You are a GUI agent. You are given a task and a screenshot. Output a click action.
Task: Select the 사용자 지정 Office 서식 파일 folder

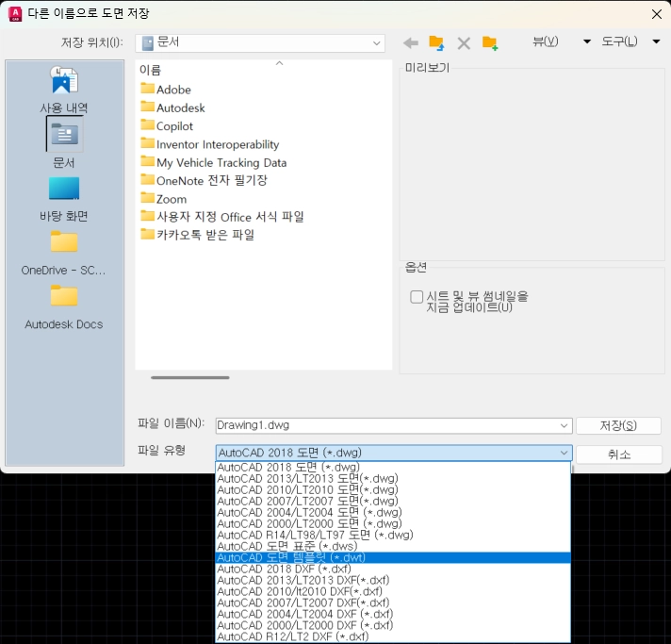222,217
